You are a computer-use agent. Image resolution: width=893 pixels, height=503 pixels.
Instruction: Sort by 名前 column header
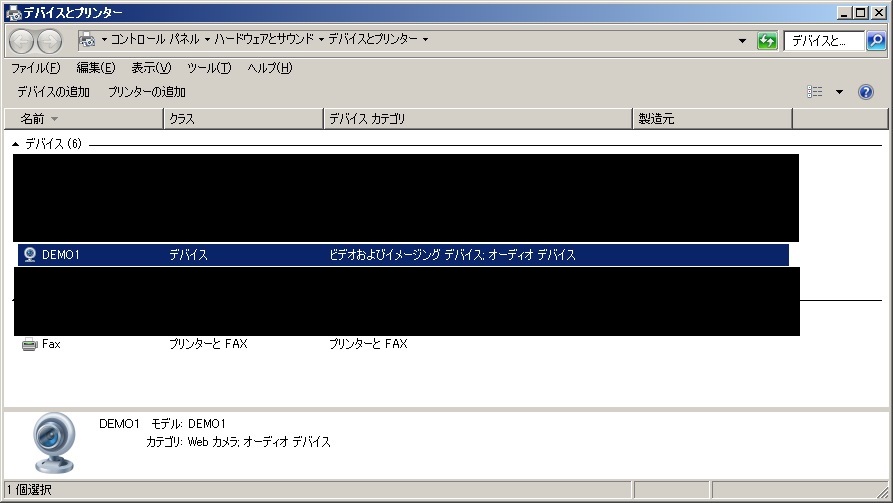pos(83,119)
